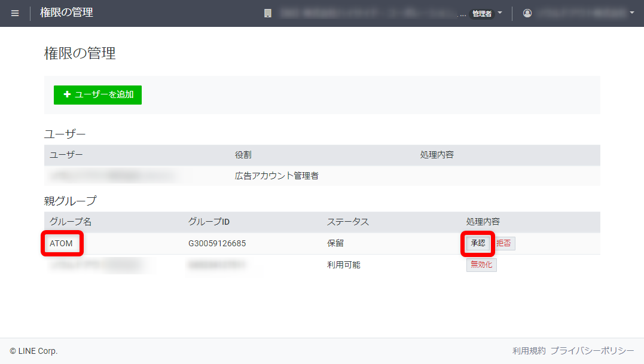Reject the ATOM group with 拒否
Viewport: 644px width, 364px height.
pos(504,243)
